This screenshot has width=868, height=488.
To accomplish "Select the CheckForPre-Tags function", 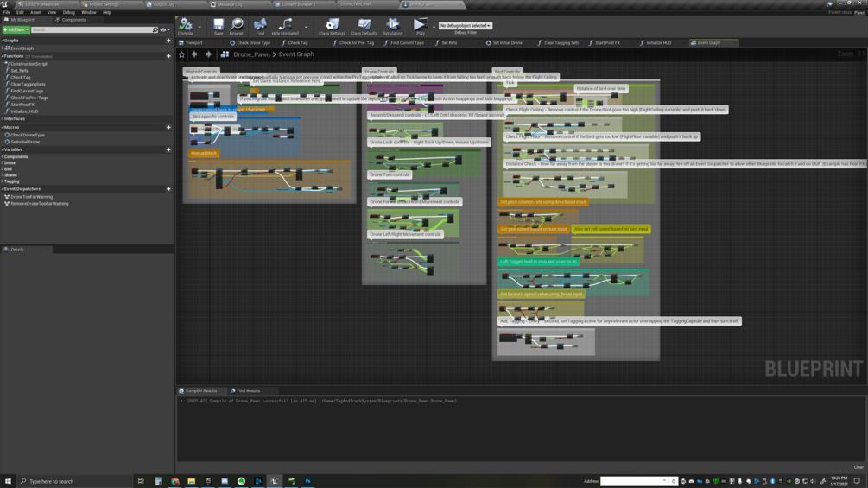I will tap(29, 98).
